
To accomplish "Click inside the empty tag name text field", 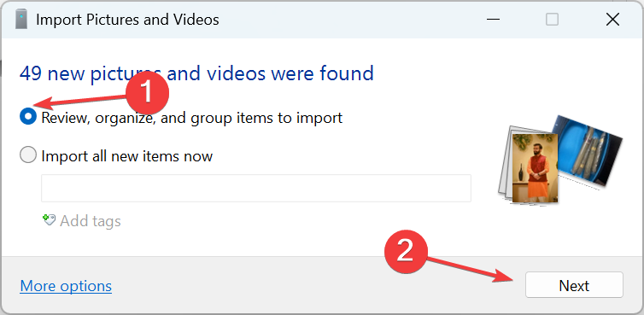I will tap(256, 188).
